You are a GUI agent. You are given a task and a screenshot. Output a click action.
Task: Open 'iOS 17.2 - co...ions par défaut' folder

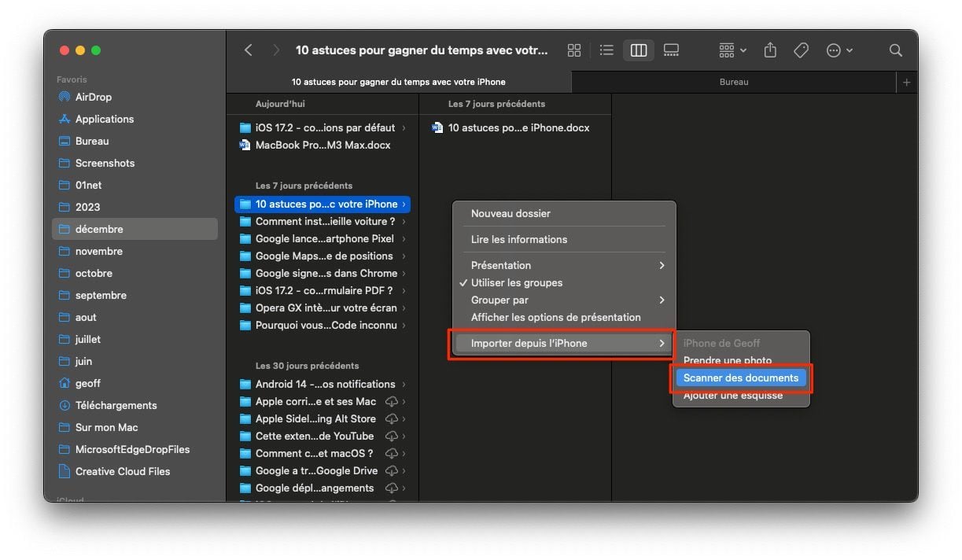coord(323,127)
